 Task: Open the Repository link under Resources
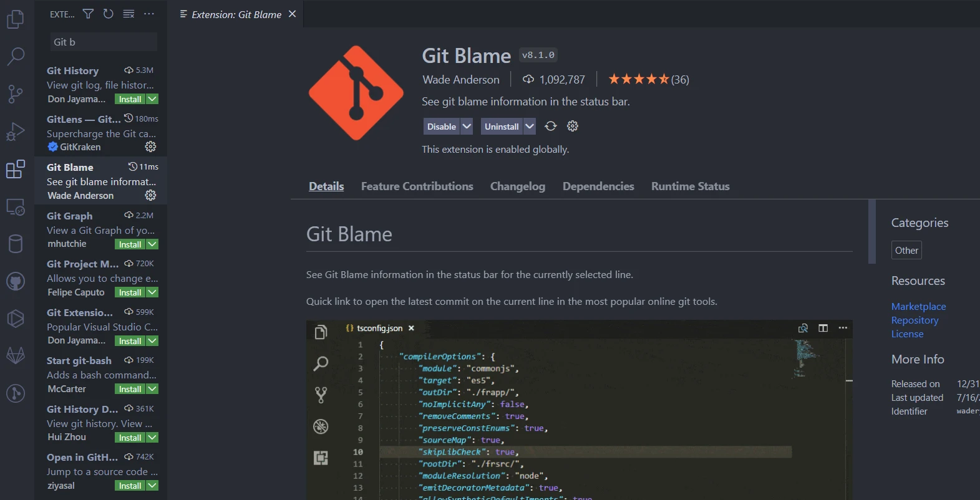[x=915, y=320]
